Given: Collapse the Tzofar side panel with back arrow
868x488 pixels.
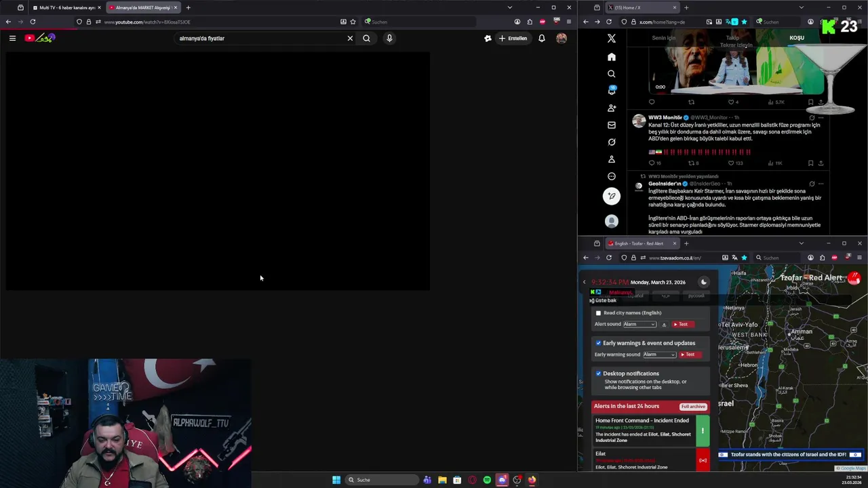Looking at the screenshot, I should 584,282.
